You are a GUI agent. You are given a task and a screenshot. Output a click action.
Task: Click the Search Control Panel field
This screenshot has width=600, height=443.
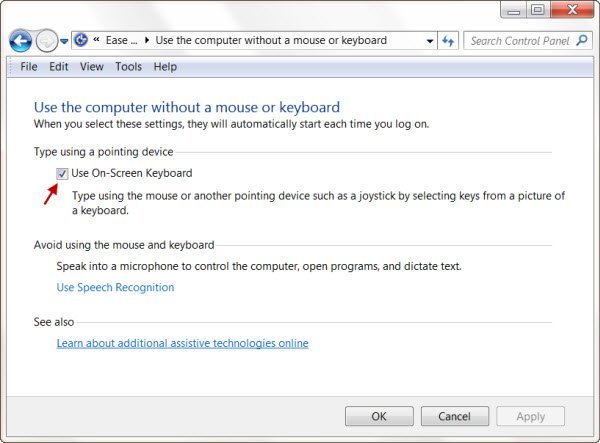click(528, 41)
